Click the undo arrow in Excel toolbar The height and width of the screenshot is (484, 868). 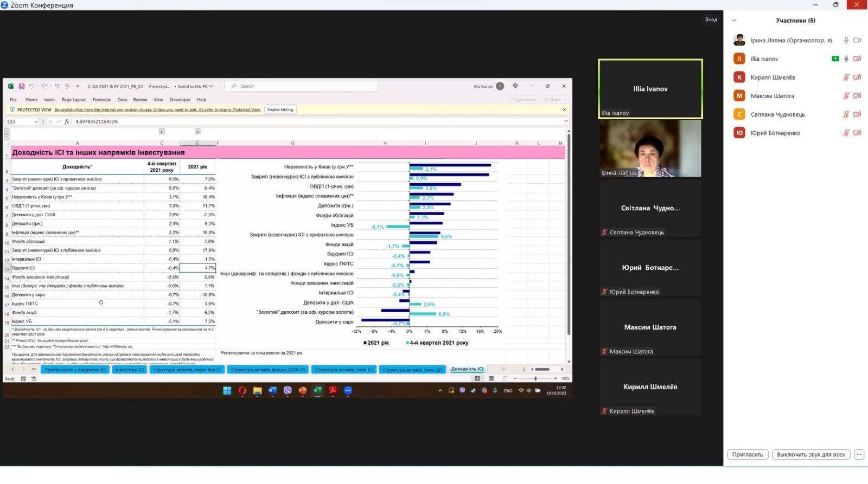[31, 86]
